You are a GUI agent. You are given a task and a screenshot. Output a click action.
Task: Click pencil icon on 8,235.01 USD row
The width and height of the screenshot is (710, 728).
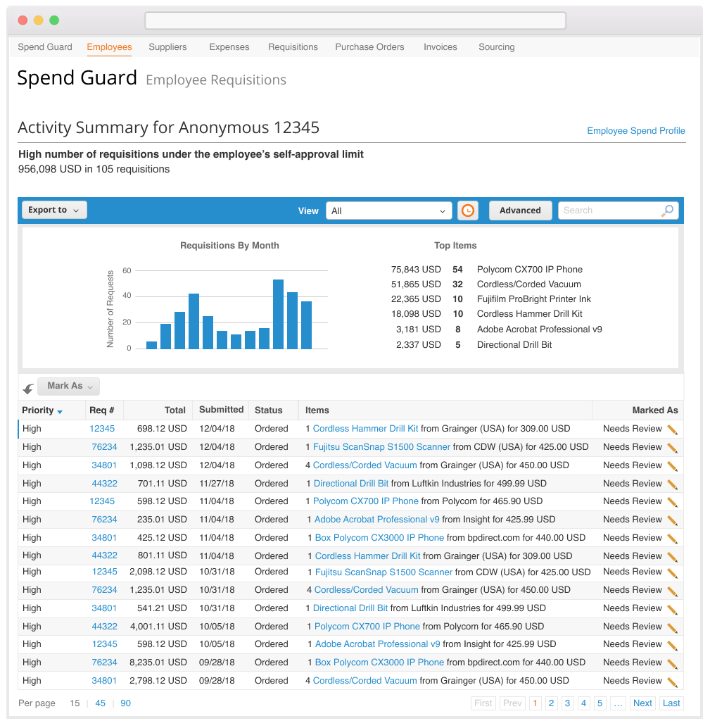coord(672,663)
